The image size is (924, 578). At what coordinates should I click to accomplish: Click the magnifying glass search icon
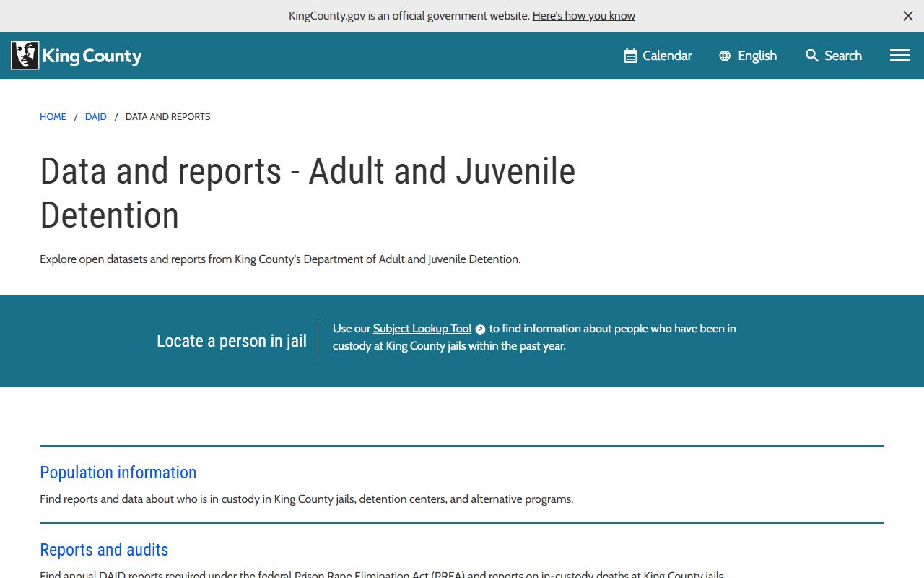pos(812,56)
